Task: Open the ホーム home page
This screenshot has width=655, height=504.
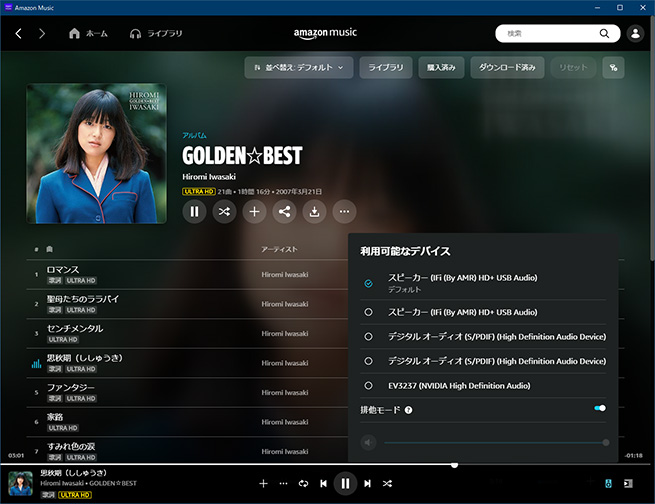Action: pyautogui.click(x=88, y=33)
